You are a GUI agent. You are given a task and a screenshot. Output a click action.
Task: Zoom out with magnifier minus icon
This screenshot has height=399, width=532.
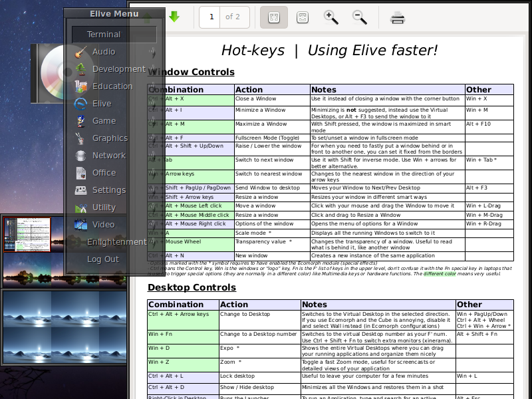[x=359, y=17]
